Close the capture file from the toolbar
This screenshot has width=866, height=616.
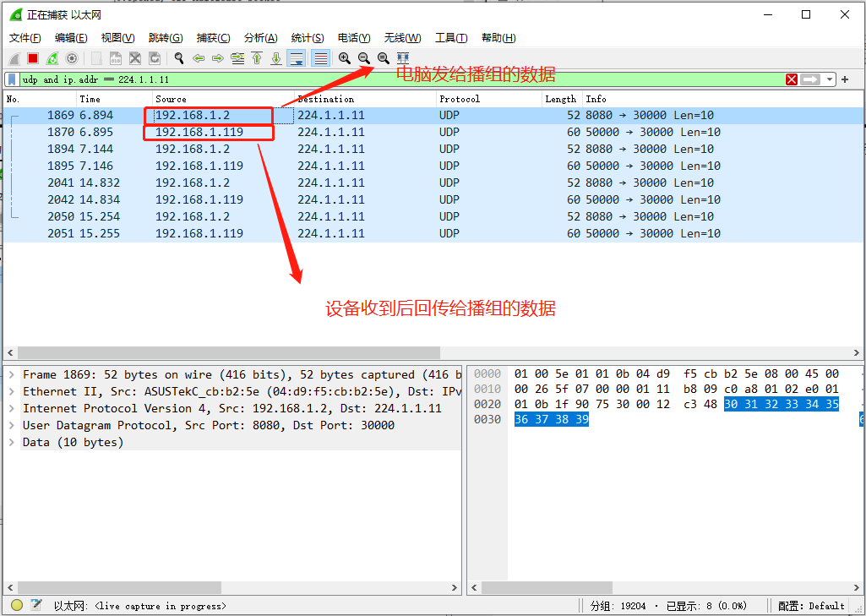pyautogui.click(x=135, y=58)
